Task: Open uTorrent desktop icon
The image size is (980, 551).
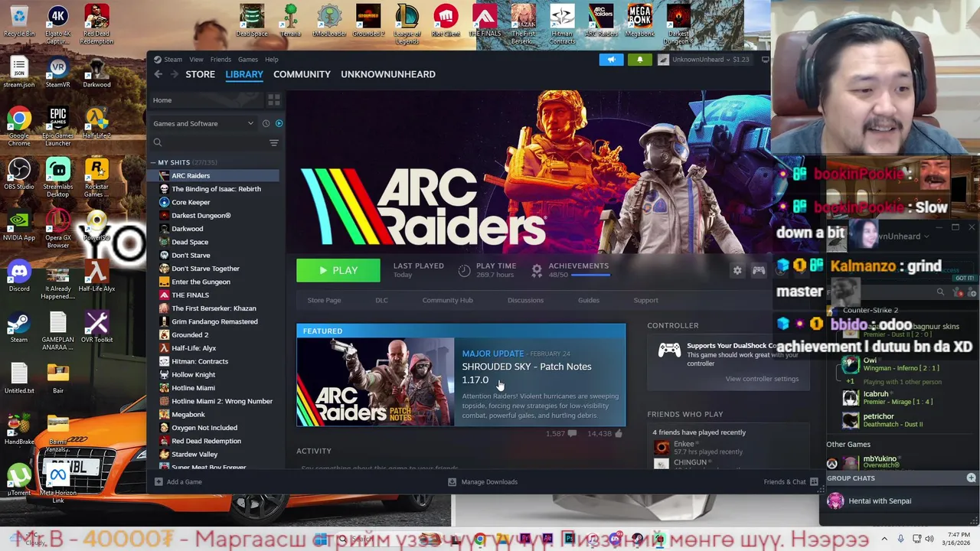Action: point(19,480)
